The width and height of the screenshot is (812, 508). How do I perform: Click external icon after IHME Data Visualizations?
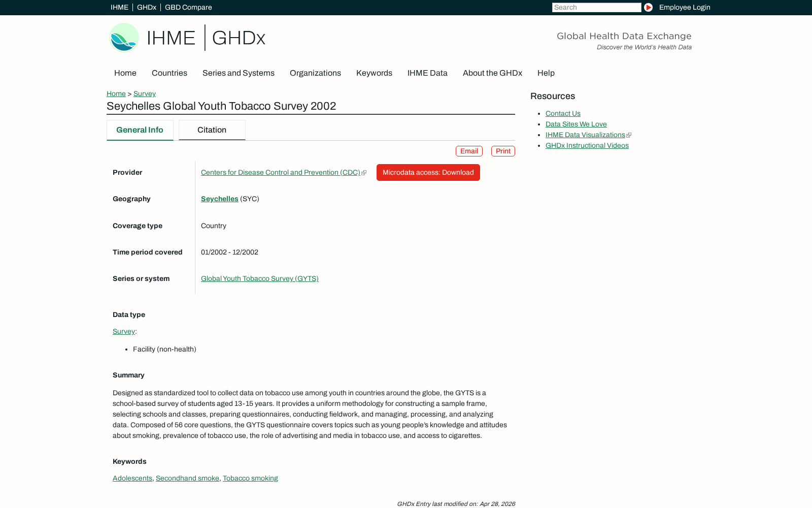pos(629,135)
